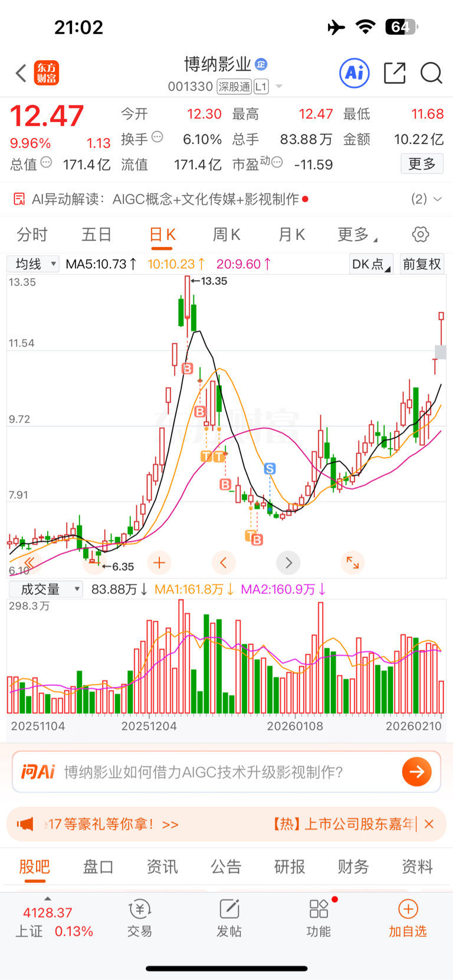
Task: Tap the 问Ai question input field
Action: (226, 772)
